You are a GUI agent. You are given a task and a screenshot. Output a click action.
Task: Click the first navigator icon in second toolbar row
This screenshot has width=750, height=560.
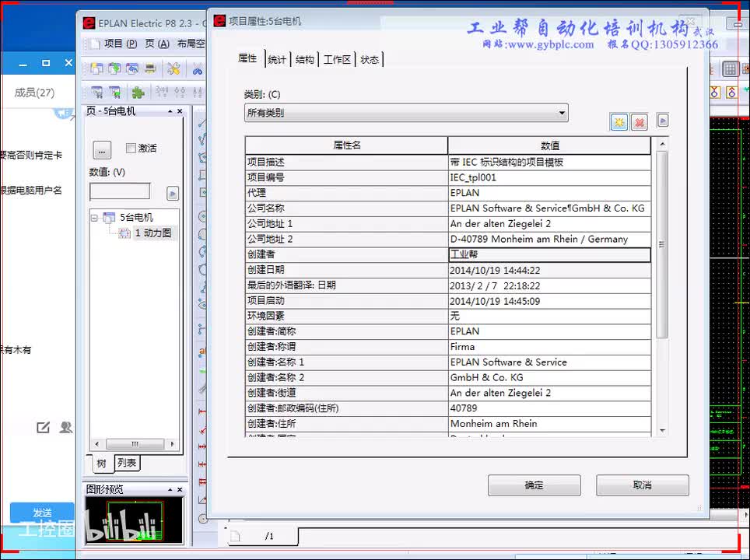96,92
